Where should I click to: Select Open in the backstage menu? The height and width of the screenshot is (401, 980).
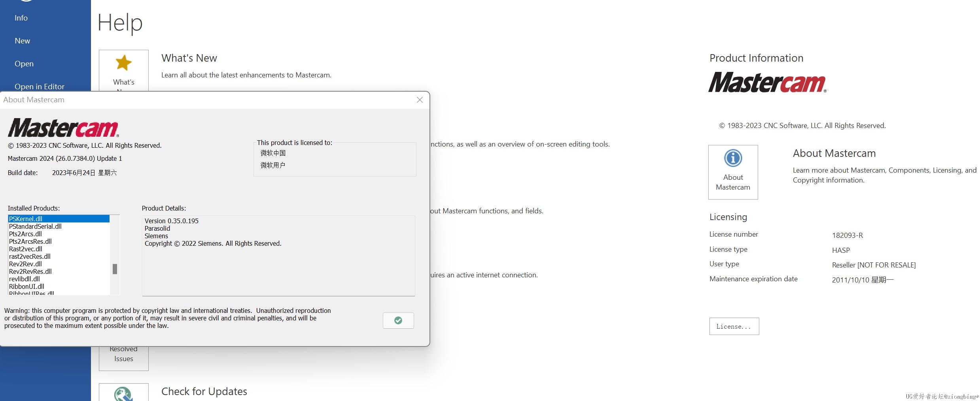[24, 64]
